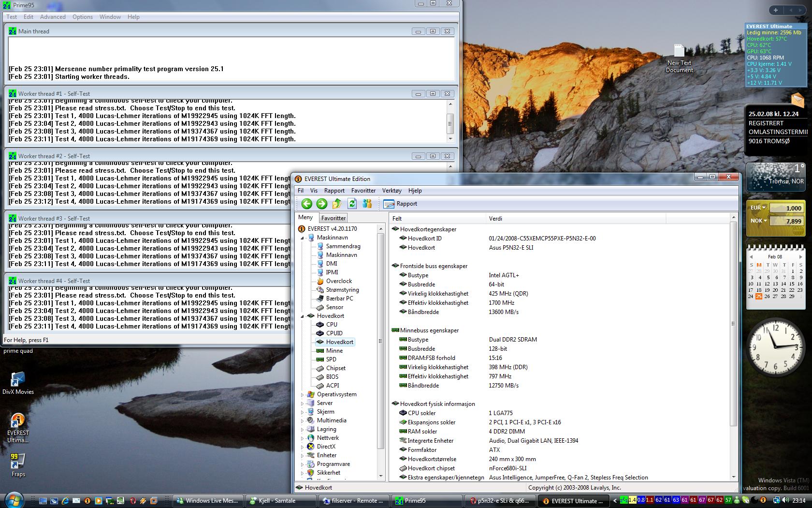Switch to Windows Live Messenger taskbar button
The height and width of the screenshot is (508, 812).
click(208, 501)
